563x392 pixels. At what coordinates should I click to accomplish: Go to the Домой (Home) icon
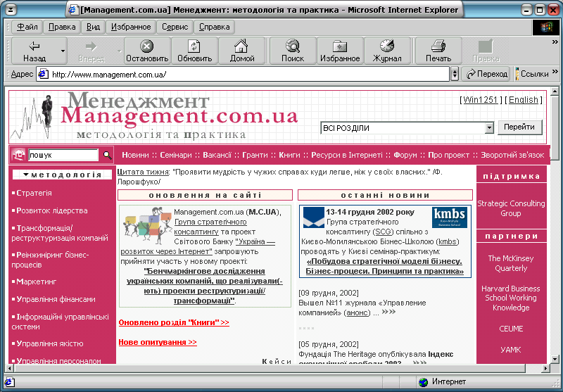(242, 46)
